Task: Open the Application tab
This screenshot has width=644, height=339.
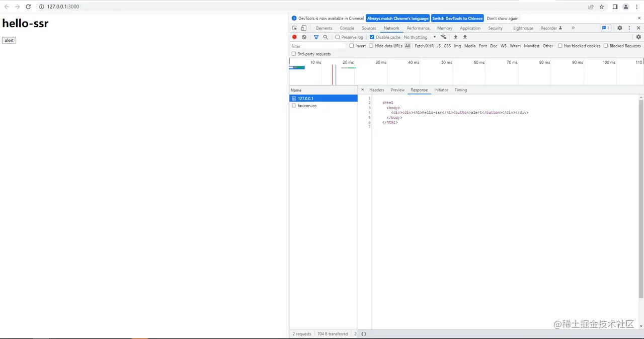Action: [x=470, y=28]
